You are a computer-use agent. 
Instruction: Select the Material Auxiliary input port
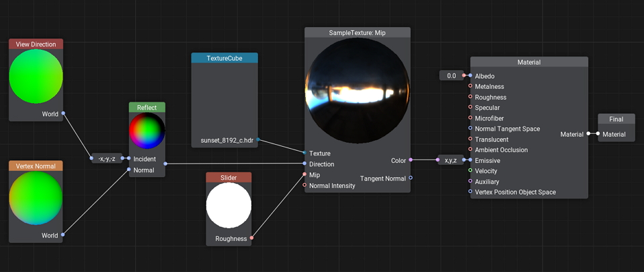(x=471, y=181)
